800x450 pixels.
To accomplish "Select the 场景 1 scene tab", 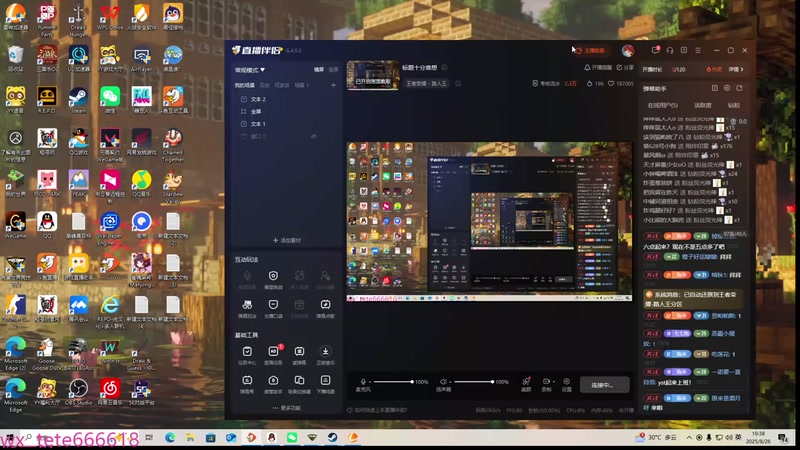I will click(302, 85).
